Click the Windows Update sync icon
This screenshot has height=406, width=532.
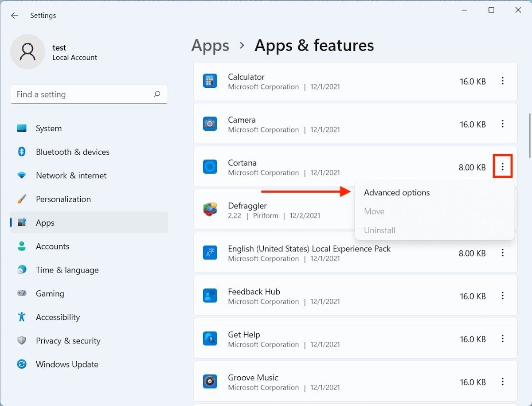(22, 364)
